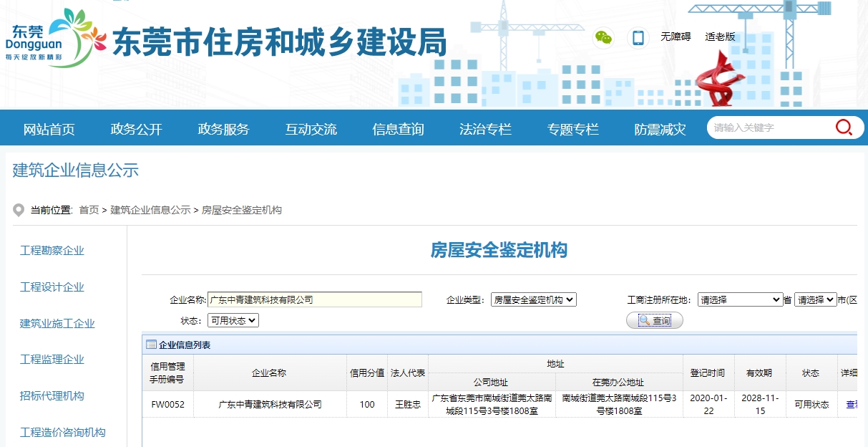This screenshot has width=868, height=447.
Task: Click the 查询 search button
Action: [x=654, y=321]
